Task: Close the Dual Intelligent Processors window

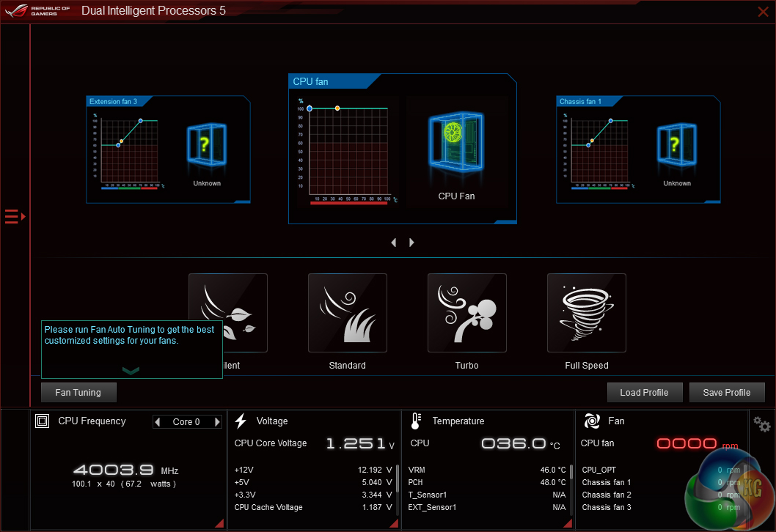Action: click(763, 12)
